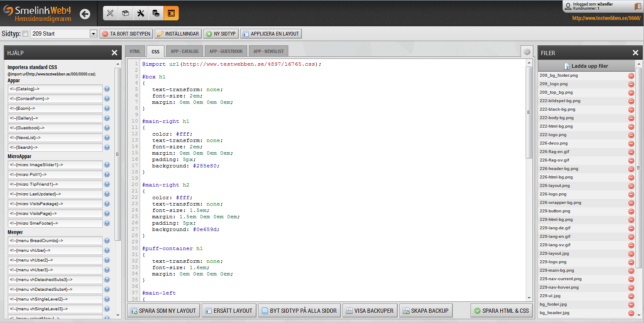The height and width of the screenshot is (323, 644).
Task: Switch to the HTML tab
Action: point(135,51)
